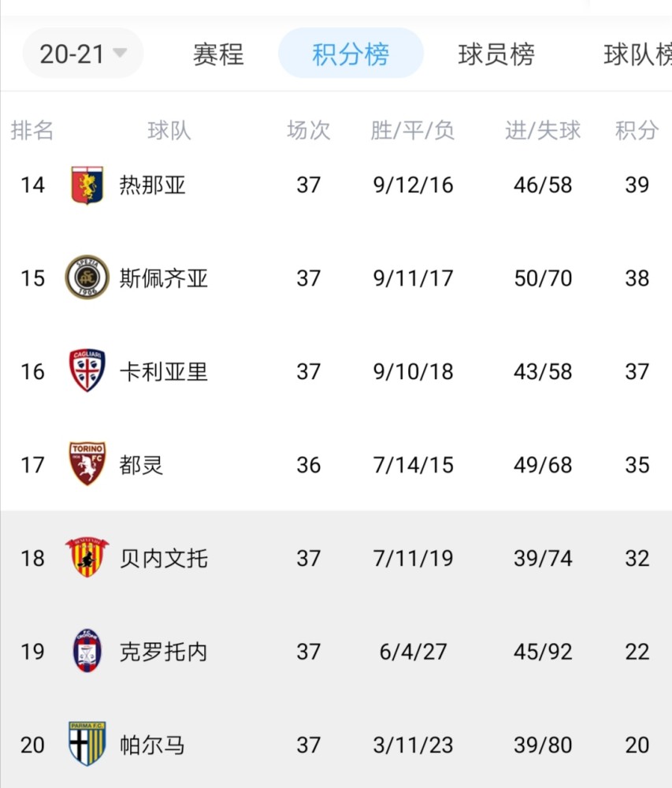Click the Torino club crest icon

[x=87, y=464]
